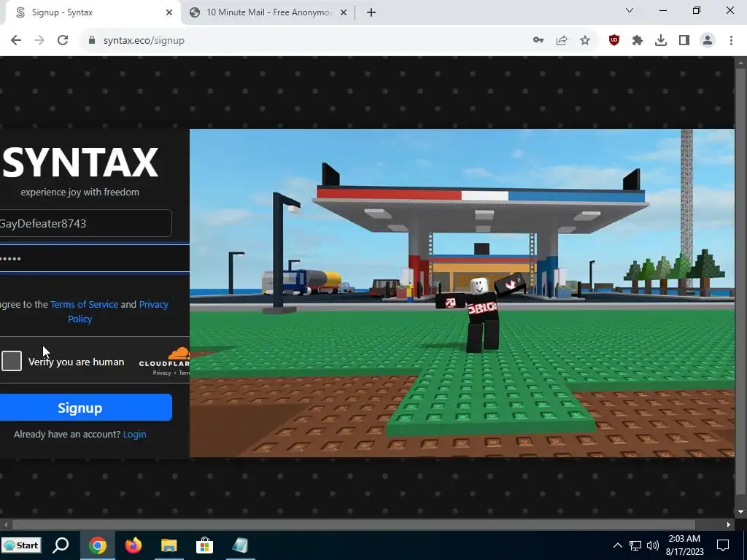Focus the password field

(x=95, y=259)
